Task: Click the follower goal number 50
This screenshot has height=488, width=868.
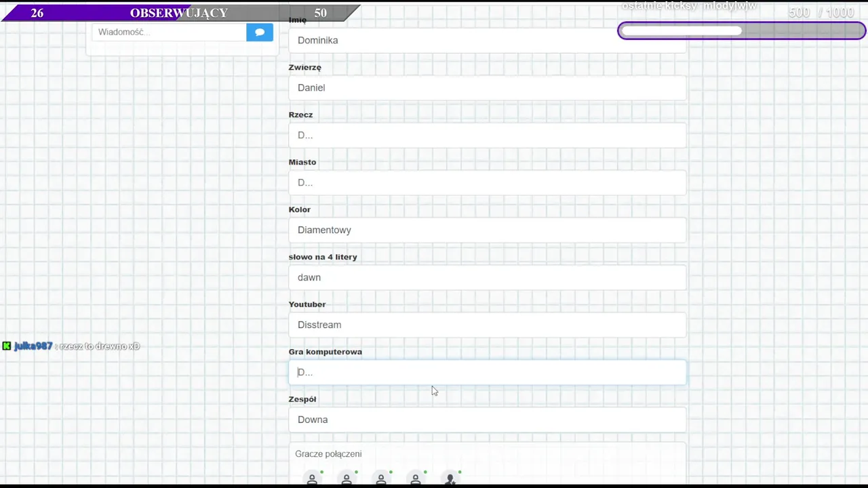Action: [321, 13]
